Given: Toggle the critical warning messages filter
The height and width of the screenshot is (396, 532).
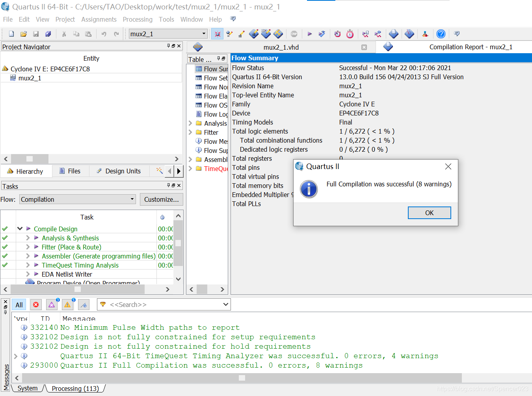Looking at the screenshot, I should [52, 305].
